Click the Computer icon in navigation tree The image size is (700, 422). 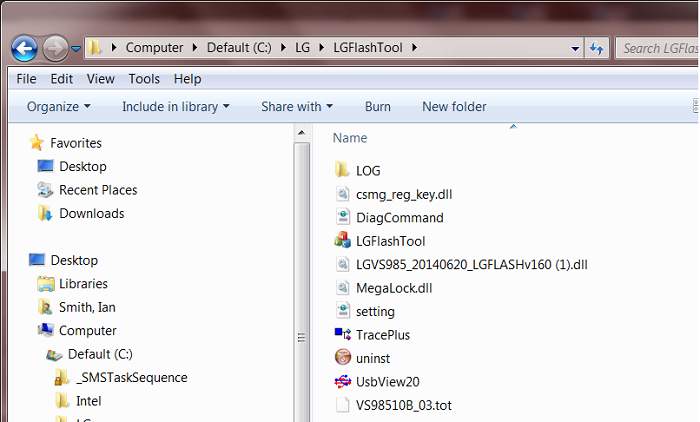[46, 330]
